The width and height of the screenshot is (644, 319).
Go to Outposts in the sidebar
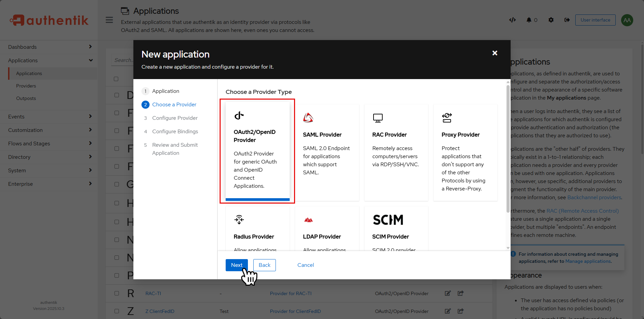click(x=26, y=99)
